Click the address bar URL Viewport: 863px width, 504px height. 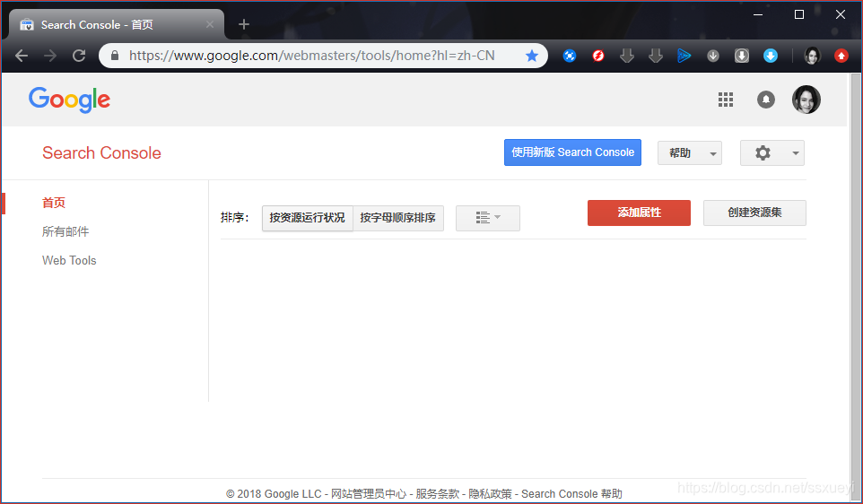coord(311,56)
